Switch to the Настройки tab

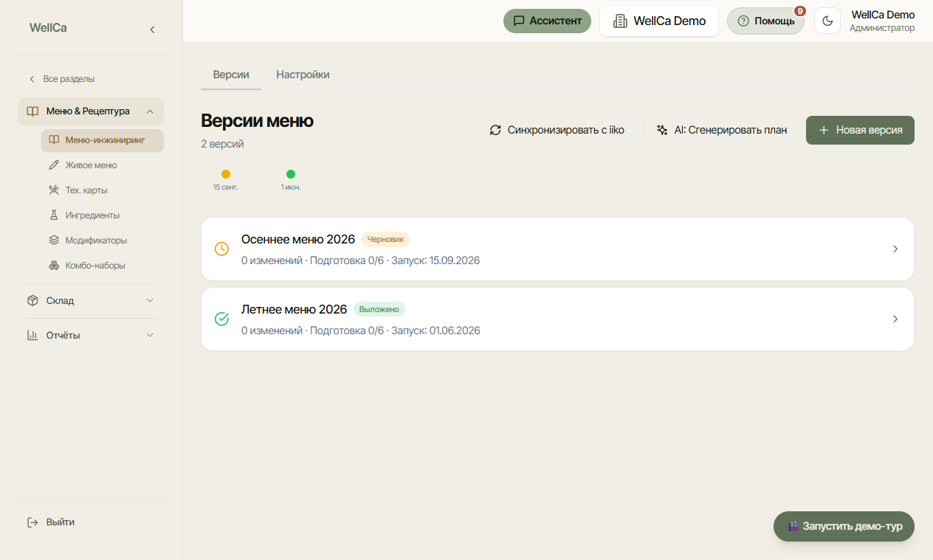(303, 75)
